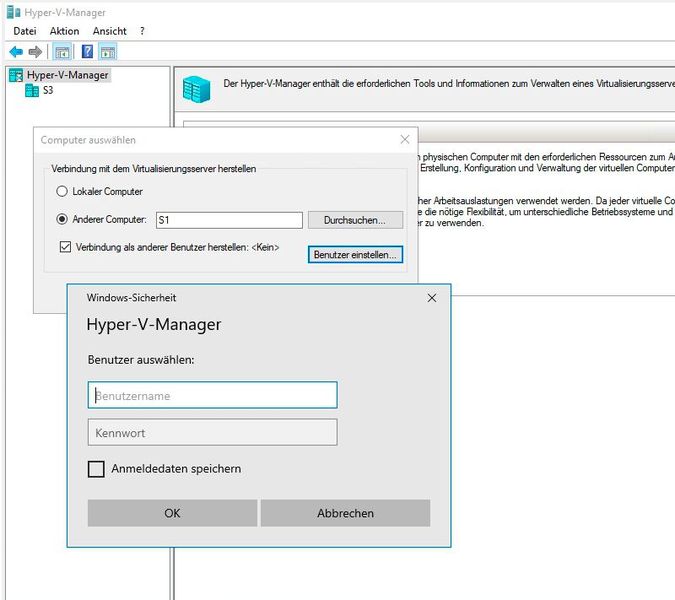The height and width of the screenshot is (600, 675).
Task: Click the Hyper-V-Manager description text in header
Action: pyautogui.click(x=449, y=84)
